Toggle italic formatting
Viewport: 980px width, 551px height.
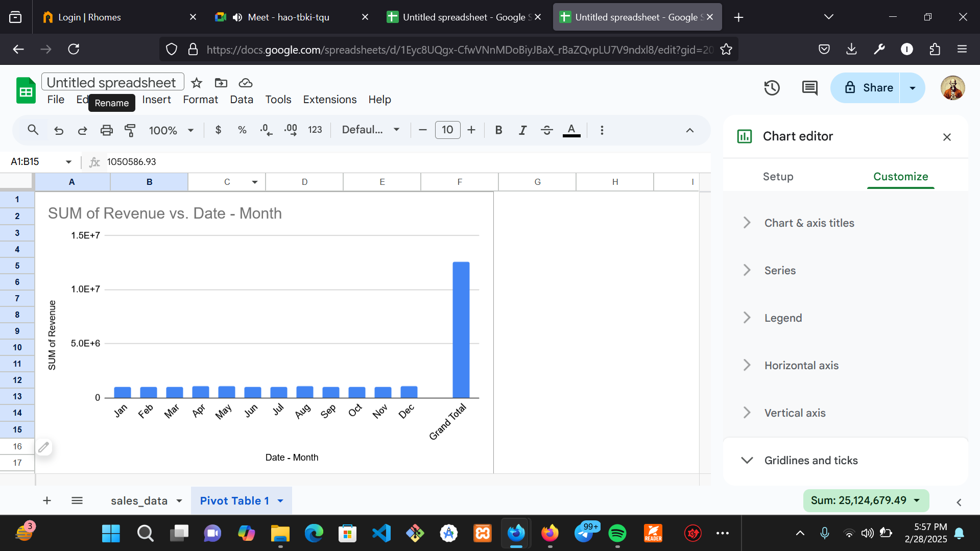pyautogui.click(x=522, y=130)
